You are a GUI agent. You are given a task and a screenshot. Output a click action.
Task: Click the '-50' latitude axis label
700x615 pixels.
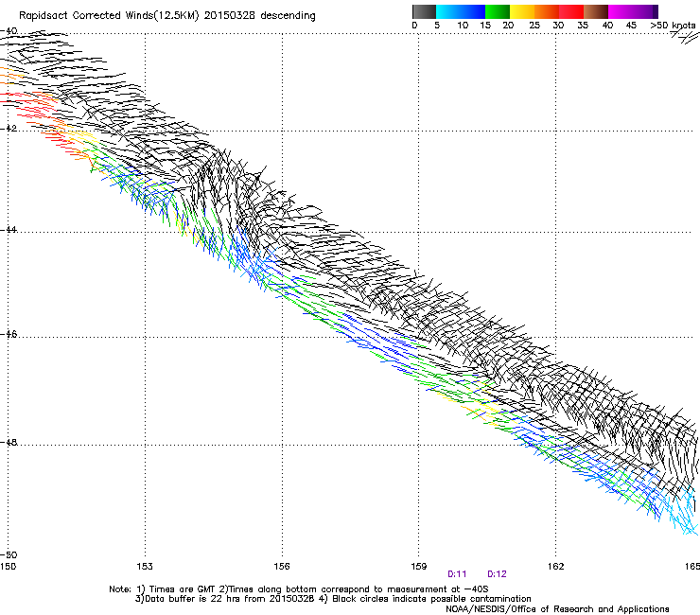pyautogui.click(x=9, y=555)
